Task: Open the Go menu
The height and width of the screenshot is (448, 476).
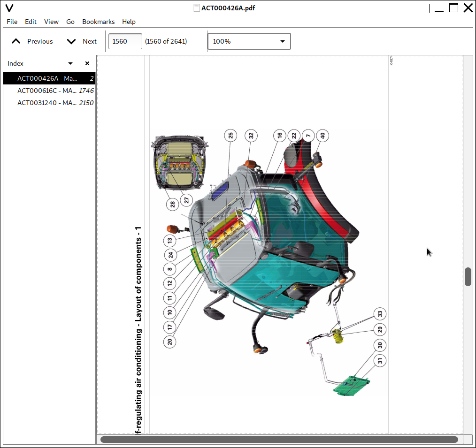Action: pos(70,22)
